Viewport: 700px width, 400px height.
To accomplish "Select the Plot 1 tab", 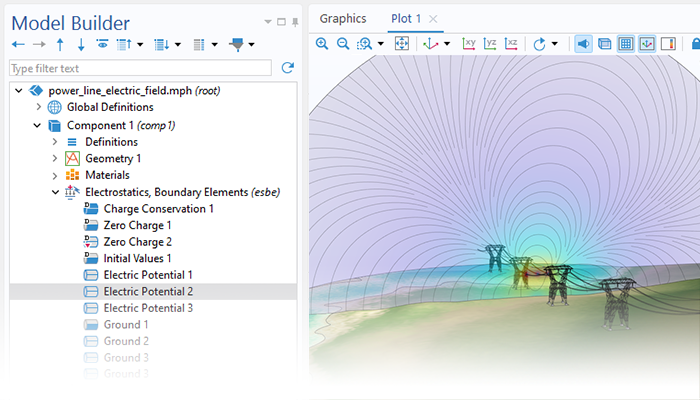I will [405, 18].
